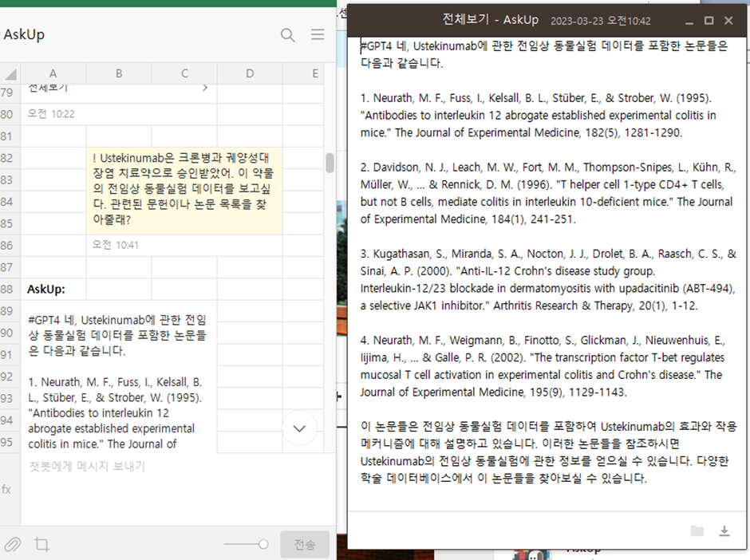Click reference 4 Neurath 2002 citation

pyautogui.click(x=543, y=366)
